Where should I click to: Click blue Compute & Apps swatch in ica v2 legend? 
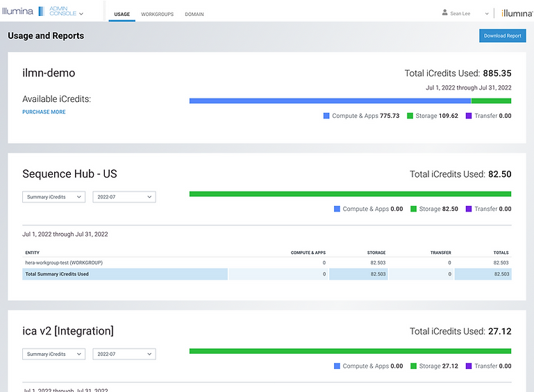(337, 366)
